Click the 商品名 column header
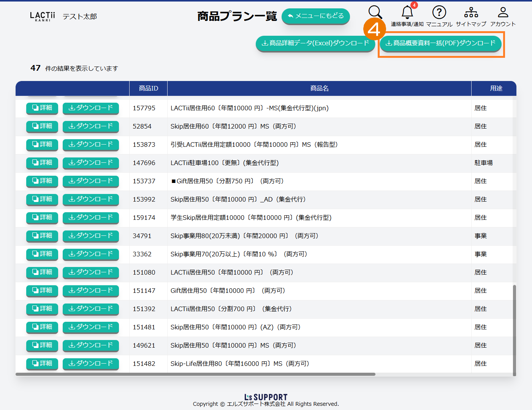 (319, 88)
